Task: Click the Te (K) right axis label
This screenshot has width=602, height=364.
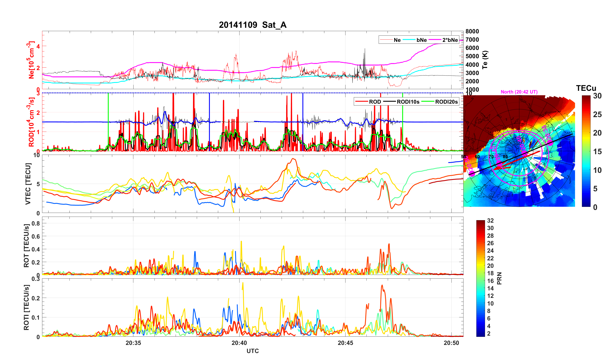Action: (x=485, y=60)
